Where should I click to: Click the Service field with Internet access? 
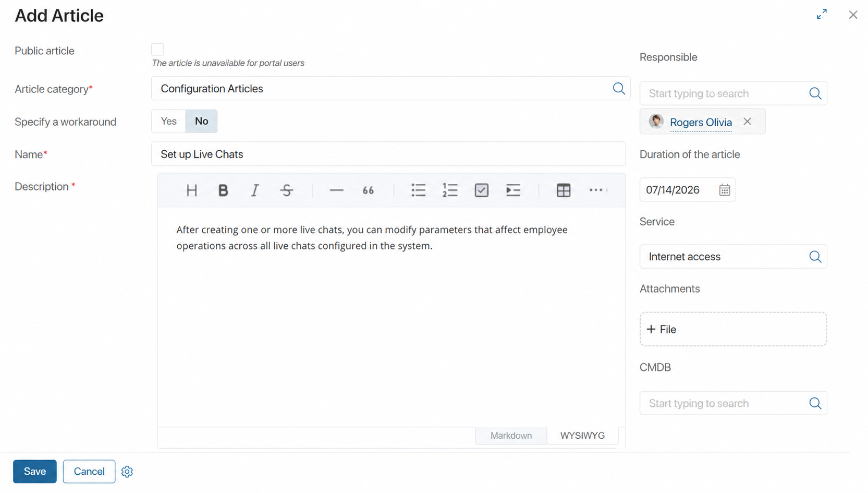(x=733, y=257)
